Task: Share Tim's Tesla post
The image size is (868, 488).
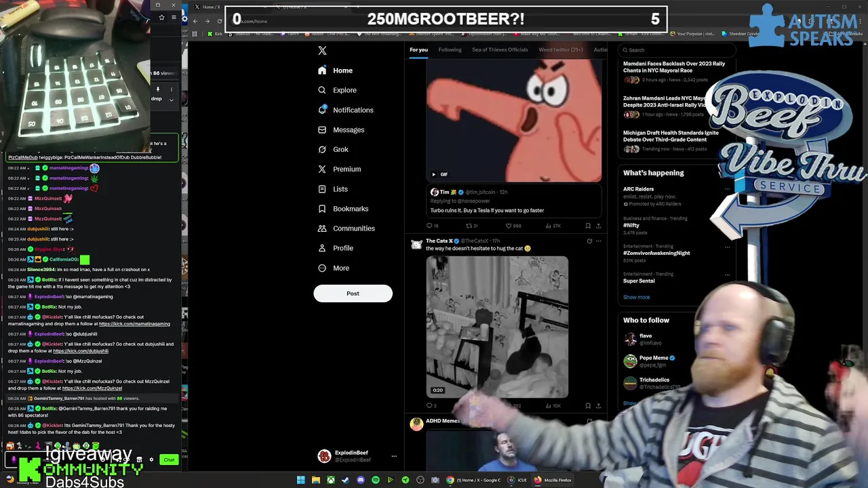Action: [598, 226]
